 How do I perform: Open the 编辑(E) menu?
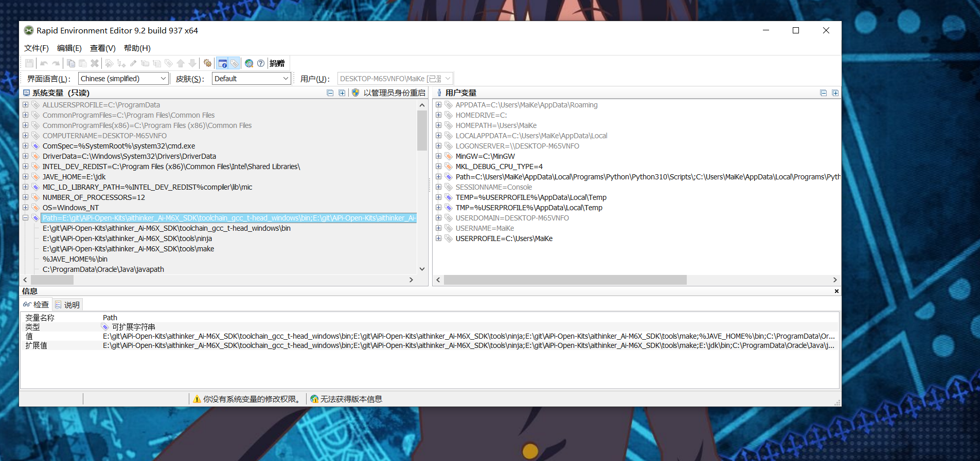(69, 48)
